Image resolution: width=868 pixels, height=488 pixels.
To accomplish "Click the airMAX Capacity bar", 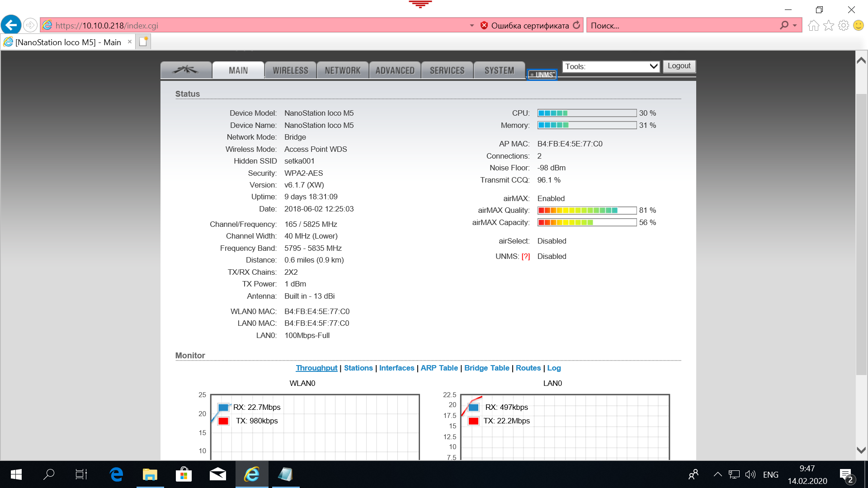I will click(x=587, y=222).
